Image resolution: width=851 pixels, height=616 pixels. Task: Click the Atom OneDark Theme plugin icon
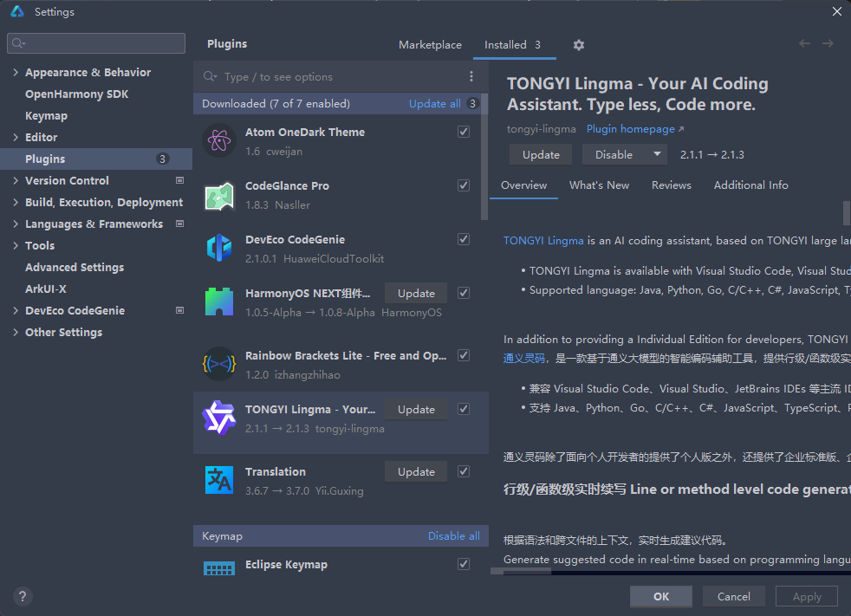click(x=218, y=140)
